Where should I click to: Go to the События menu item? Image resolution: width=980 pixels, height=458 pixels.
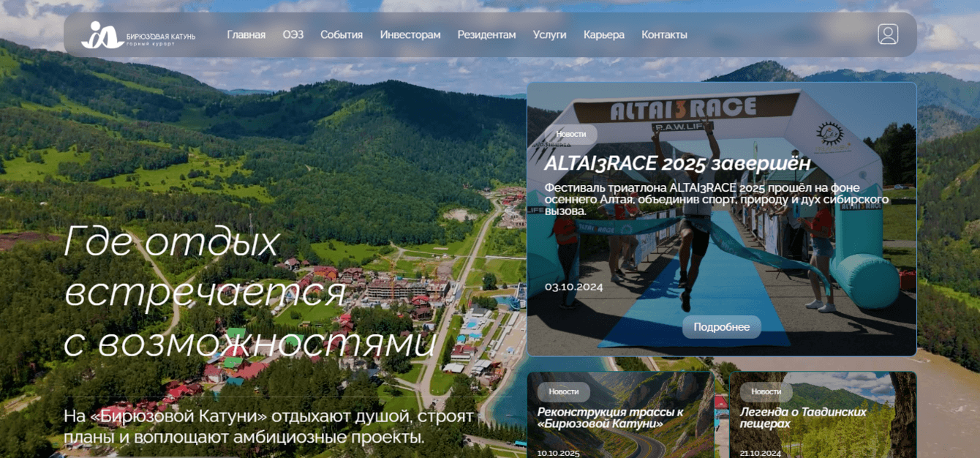342,34
